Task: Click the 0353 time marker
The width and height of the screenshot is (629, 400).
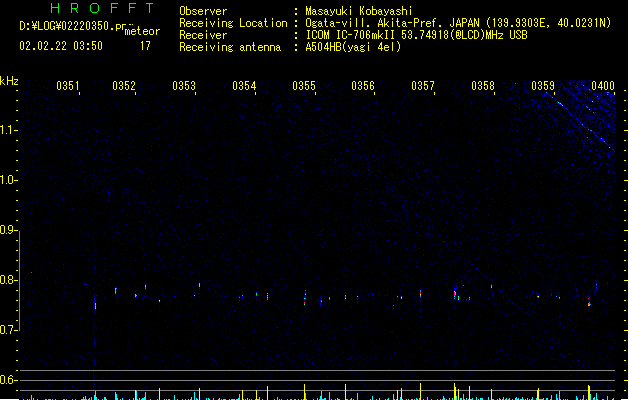Action: 184,86
